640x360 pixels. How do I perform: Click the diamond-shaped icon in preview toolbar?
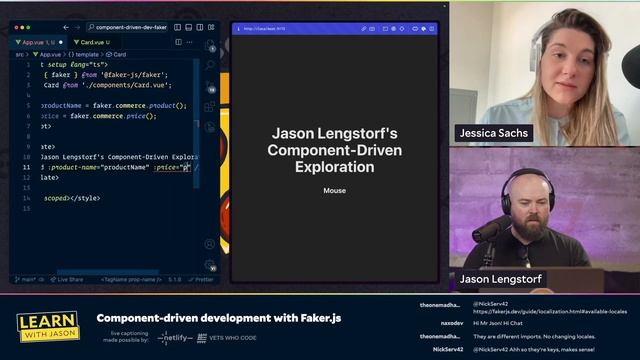click(x=402, y=29)
